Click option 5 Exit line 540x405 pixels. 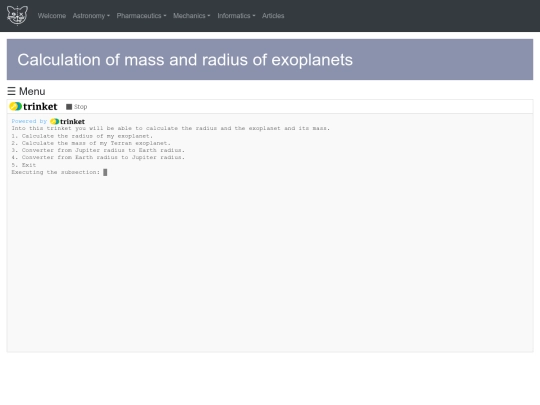pyautogui.click(x=24, y=165)
